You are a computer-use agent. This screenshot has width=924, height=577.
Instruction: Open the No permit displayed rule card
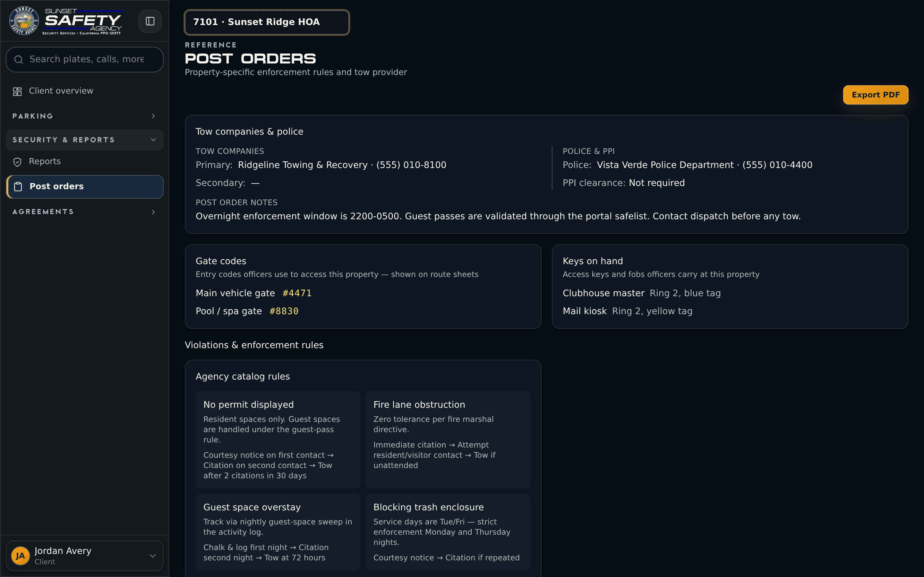[x=278, y=439]
